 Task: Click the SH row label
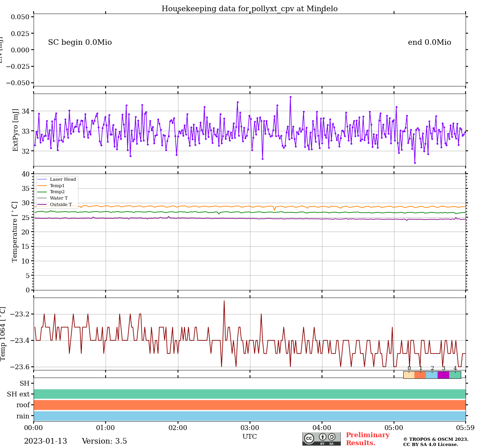click(25, 383)
